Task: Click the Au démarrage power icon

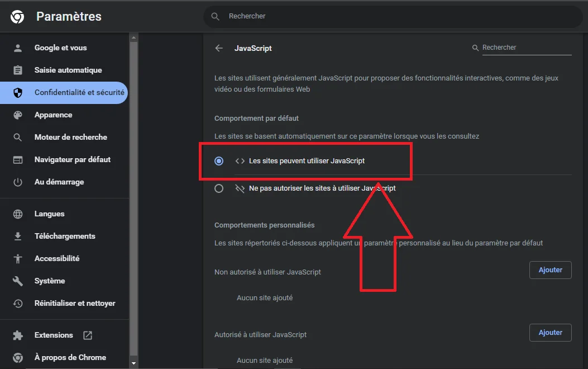Action: pyautogui.click(x=17, y=182)
